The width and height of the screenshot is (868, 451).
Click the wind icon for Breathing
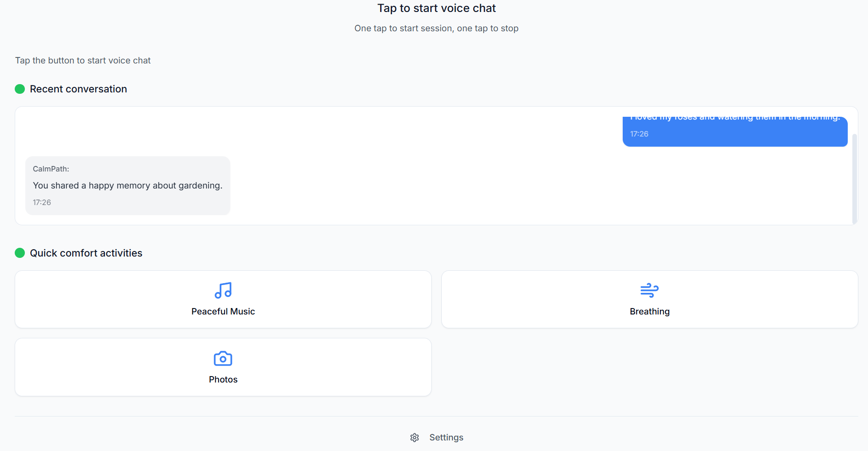click(649, 291)
